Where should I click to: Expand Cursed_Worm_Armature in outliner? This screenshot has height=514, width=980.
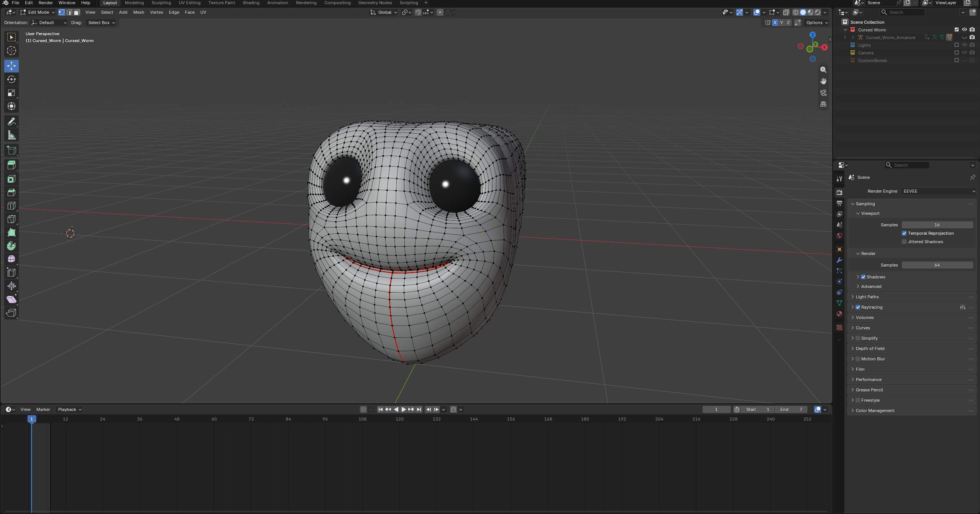(x=853, y=37)
